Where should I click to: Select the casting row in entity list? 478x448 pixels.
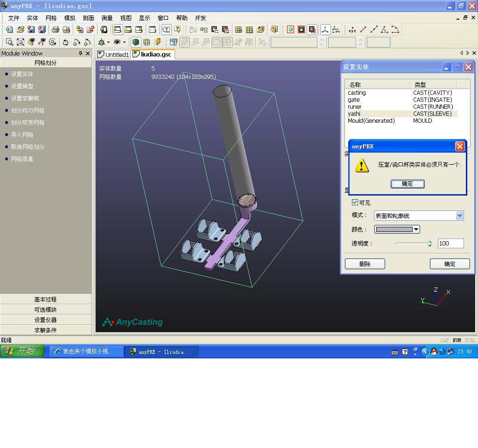pos(401,93)
